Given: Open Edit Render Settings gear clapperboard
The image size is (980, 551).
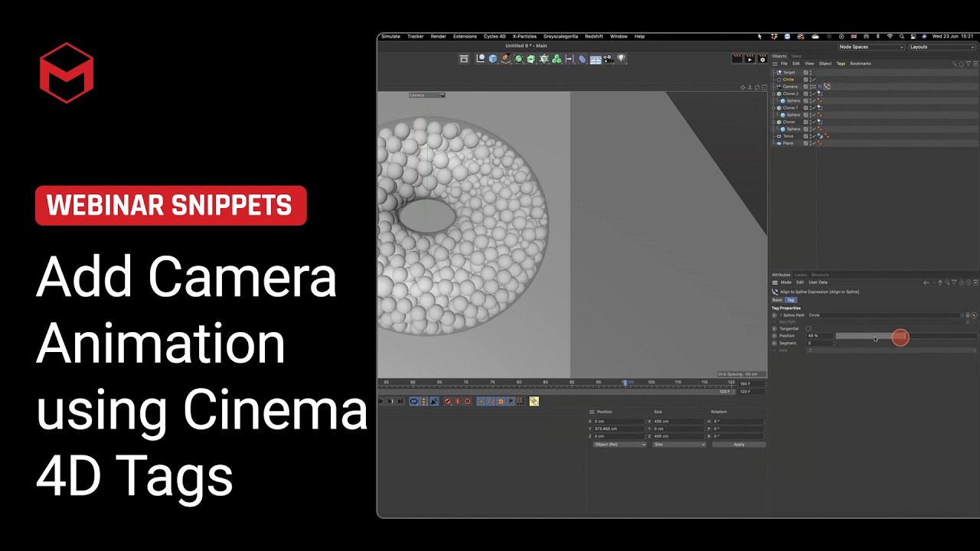Looking at the screenshot, I should [762, 58].
